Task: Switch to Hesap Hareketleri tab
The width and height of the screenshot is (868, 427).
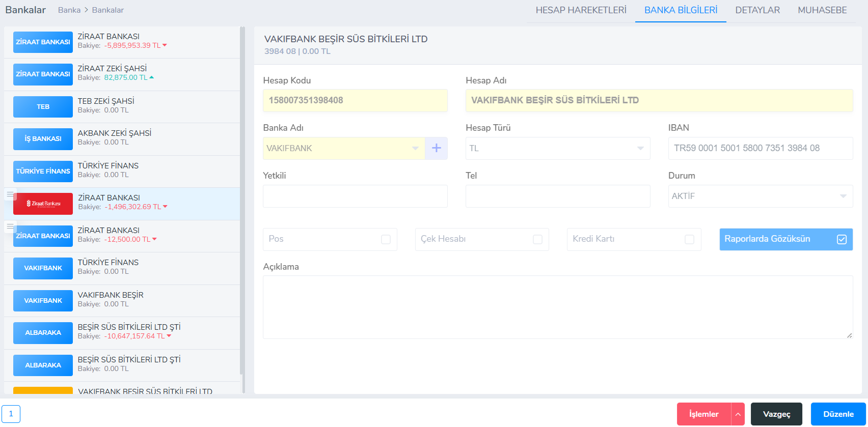Action: (x=581, y=10)
